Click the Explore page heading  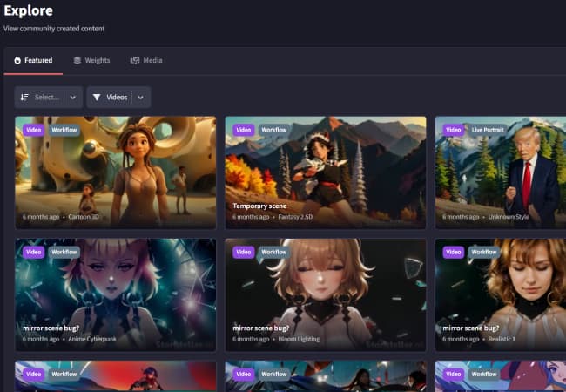(x=29, y=10)
